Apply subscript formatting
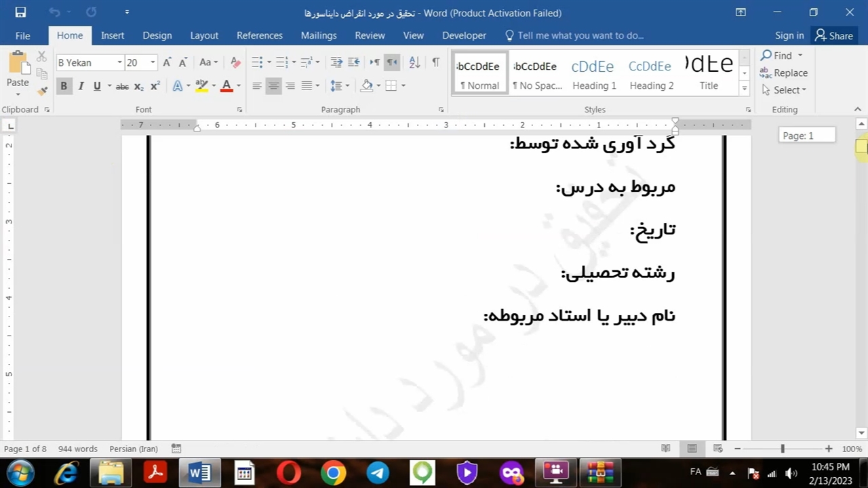This screenshot has height=488, width=868. click(138, 86)
